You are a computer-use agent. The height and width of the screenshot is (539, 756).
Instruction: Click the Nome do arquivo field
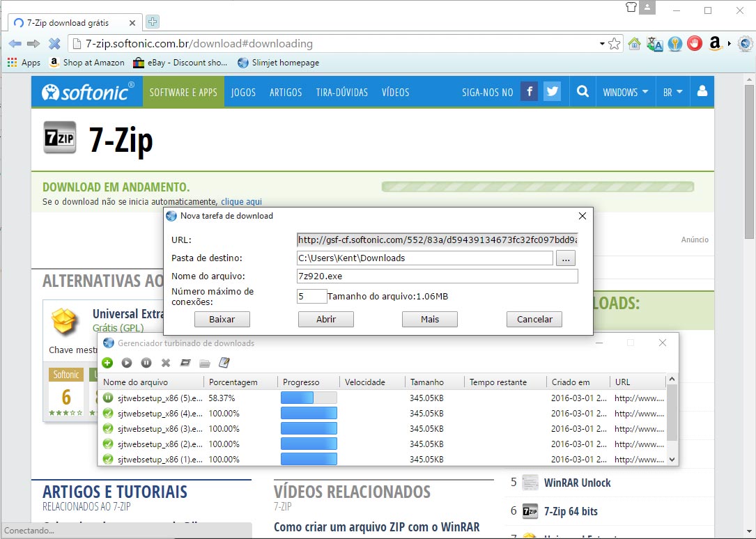click(x=438, y=276)
